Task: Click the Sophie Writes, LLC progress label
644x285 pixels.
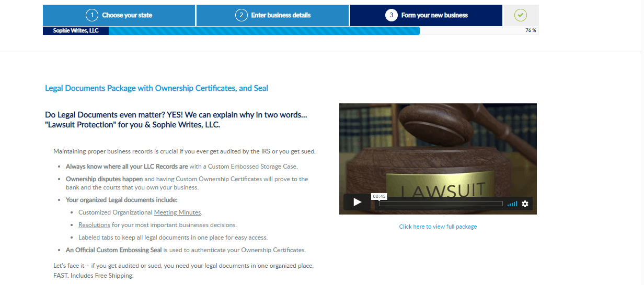Action: (76, 31)
